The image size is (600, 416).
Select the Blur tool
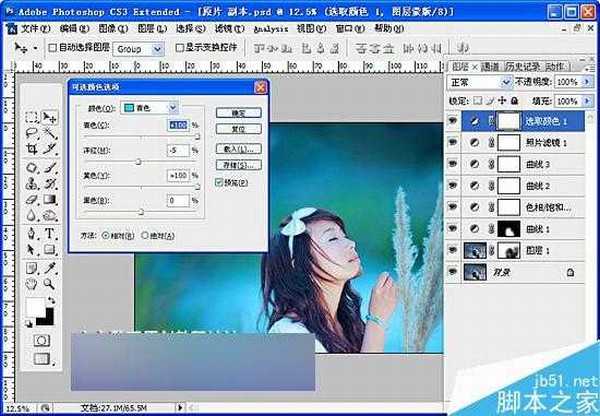pyautogui.click(x=32, y=215)
